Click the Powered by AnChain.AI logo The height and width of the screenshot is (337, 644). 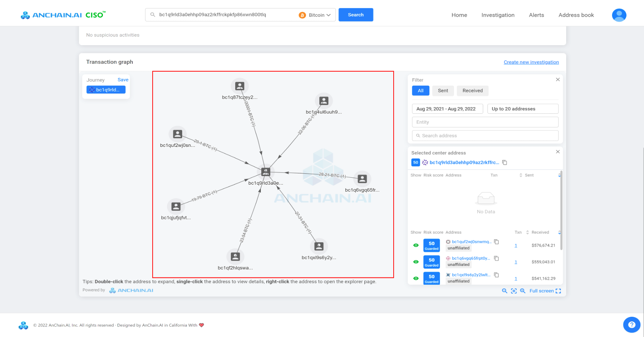tap(131, 291)
